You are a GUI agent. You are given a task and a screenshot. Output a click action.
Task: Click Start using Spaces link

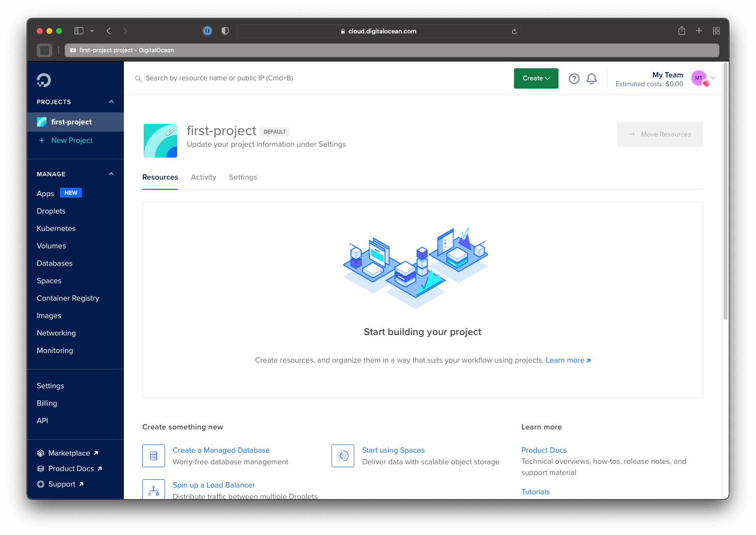tap(393, 450)
